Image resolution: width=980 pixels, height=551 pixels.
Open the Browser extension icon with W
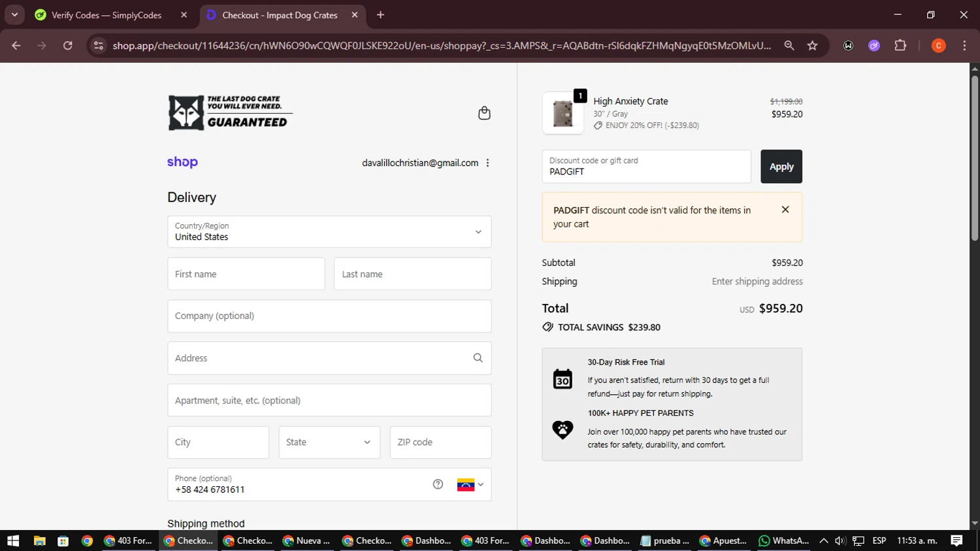coord(848,46)
